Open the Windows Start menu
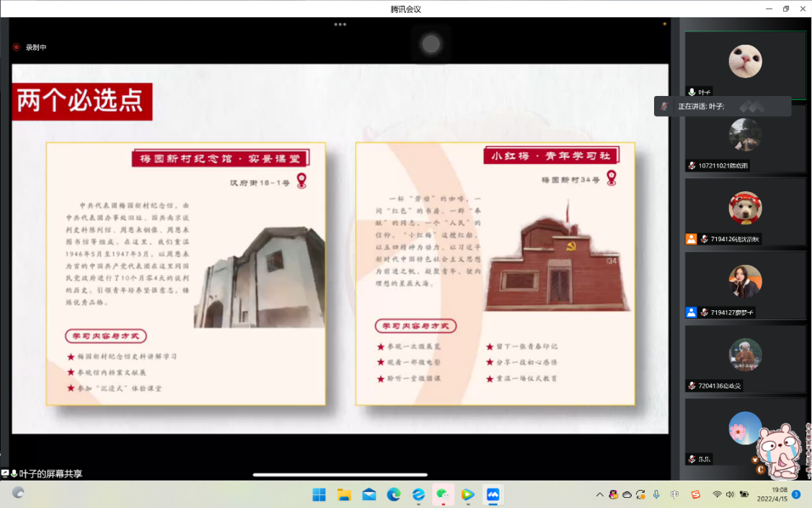Screen dimensions: 812x508 coord(319,494)
